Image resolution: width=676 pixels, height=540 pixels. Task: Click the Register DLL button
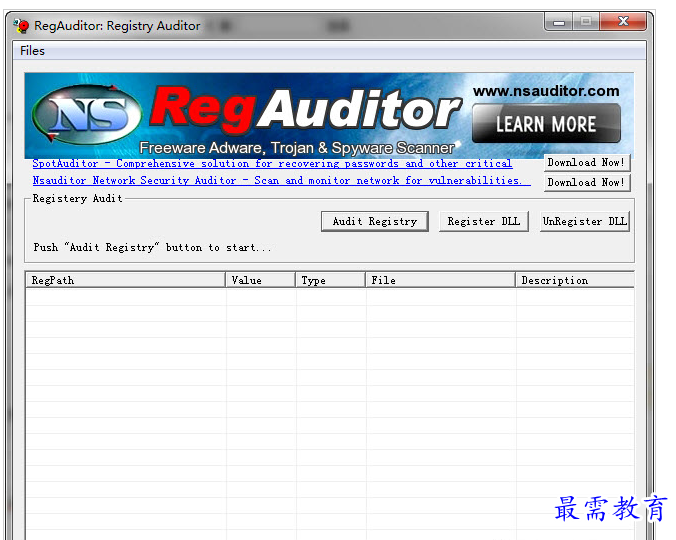[x=484, y=222]
